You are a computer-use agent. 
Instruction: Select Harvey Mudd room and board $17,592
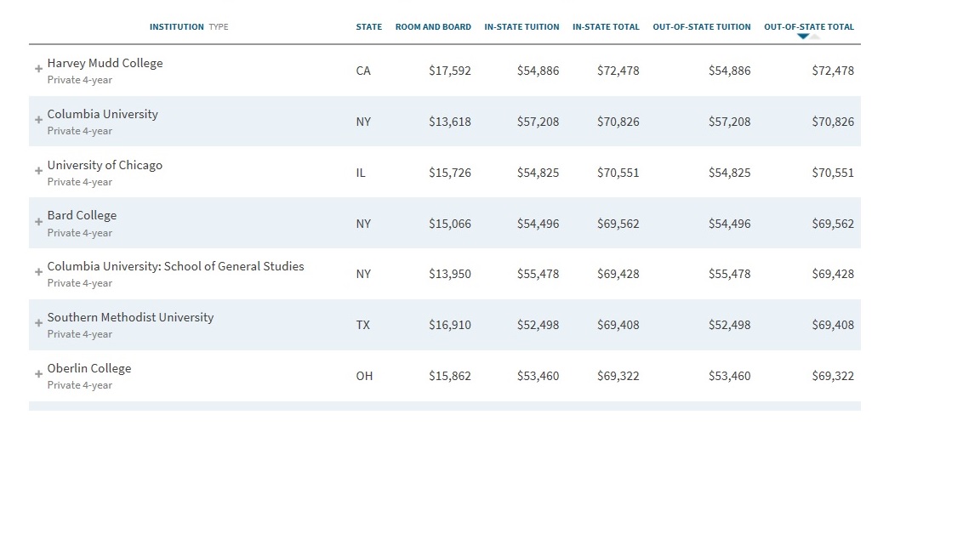(450, 71)
